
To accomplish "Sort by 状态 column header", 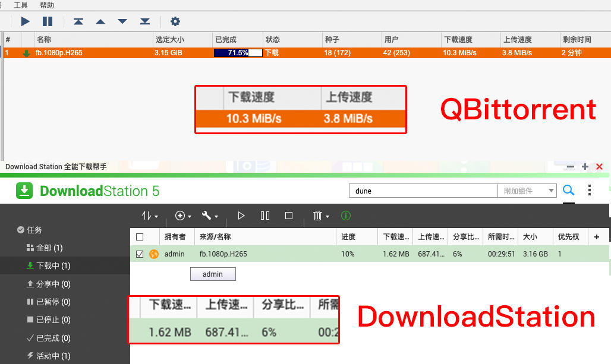I will 273,39.
